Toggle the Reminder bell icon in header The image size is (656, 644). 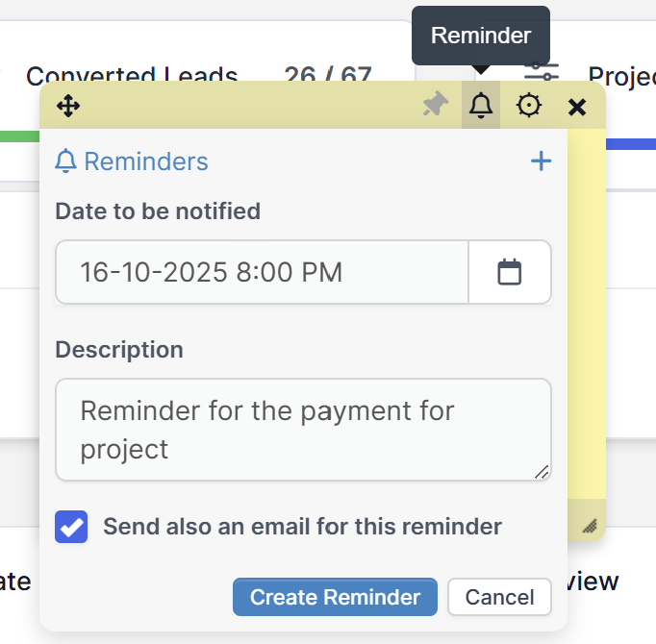(481, 106)
